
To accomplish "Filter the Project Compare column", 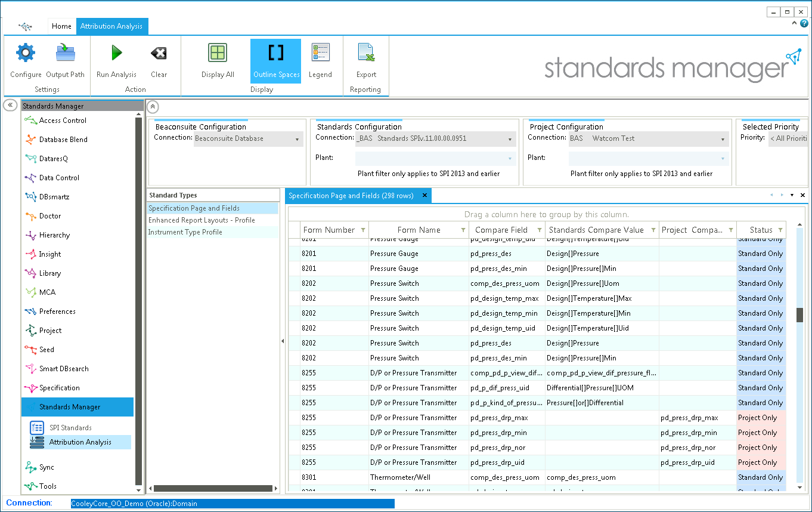I will coord(731,230).
